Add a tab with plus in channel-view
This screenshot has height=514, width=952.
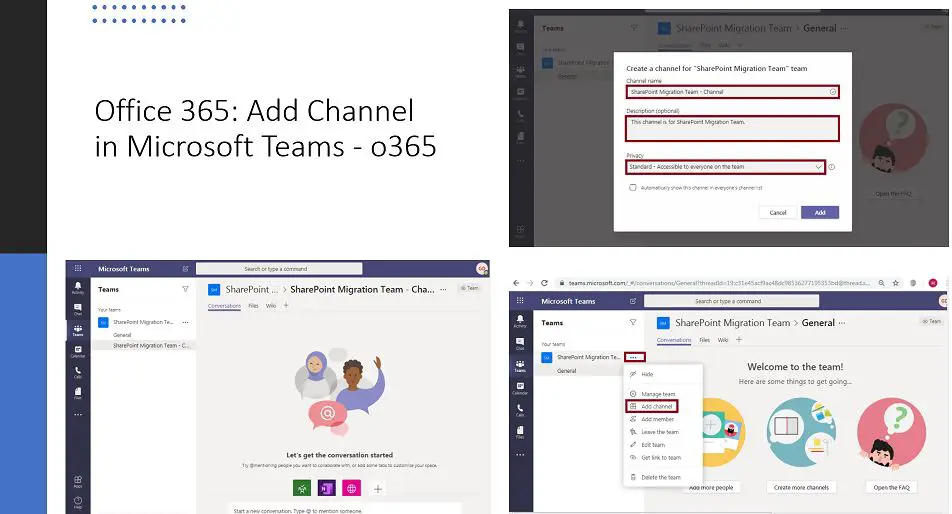coord(286,305)
